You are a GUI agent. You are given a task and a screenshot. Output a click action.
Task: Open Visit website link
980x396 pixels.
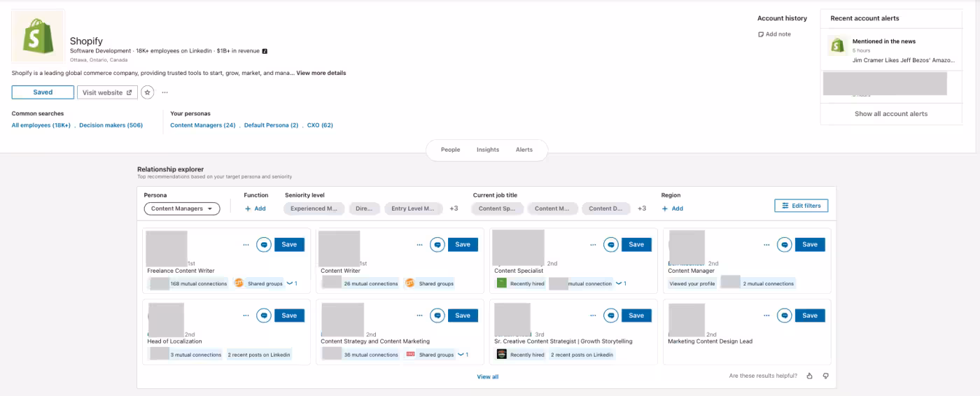(x=107, y=92)
